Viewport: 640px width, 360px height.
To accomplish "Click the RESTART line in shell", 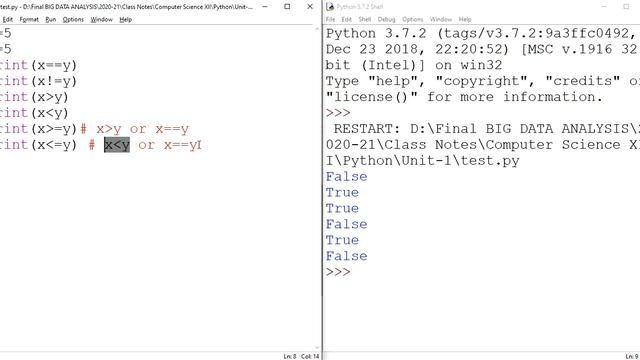I will click(487, 129).
